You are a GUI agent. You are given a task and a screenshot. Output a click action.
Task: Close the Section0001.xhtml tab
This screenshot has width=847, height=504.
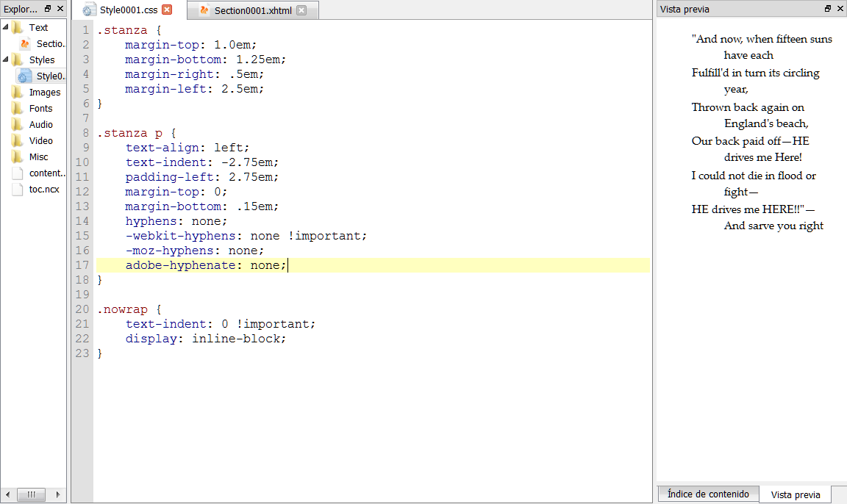click(x=301, y=10)
